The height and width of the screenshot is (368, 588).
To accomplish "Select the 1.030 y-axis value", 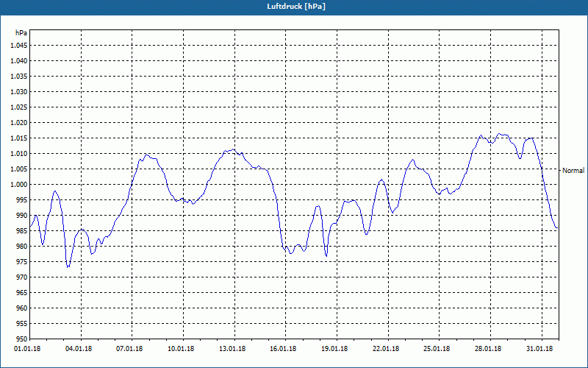I will point(19,91).
